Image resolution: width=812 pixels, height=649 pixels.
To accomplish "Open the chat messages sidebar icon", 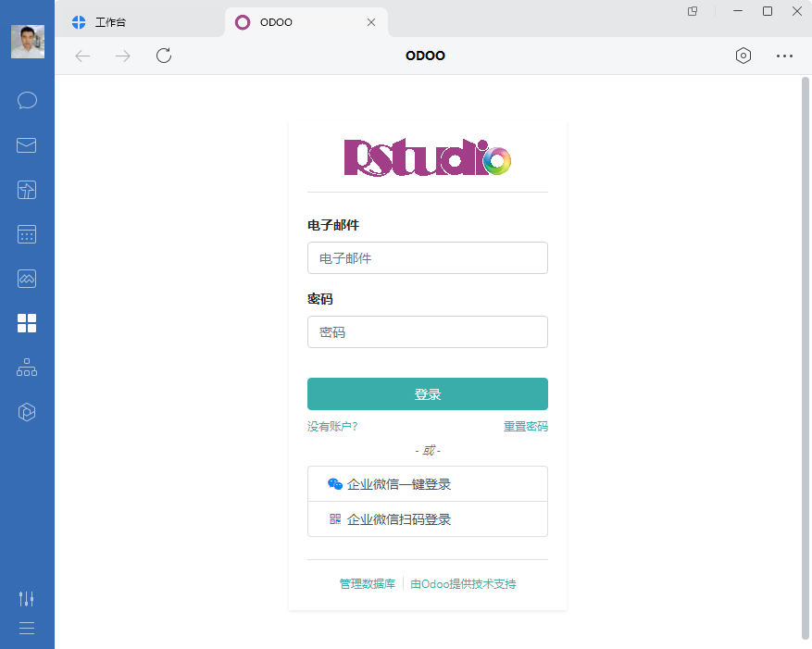I will (27, 101).
